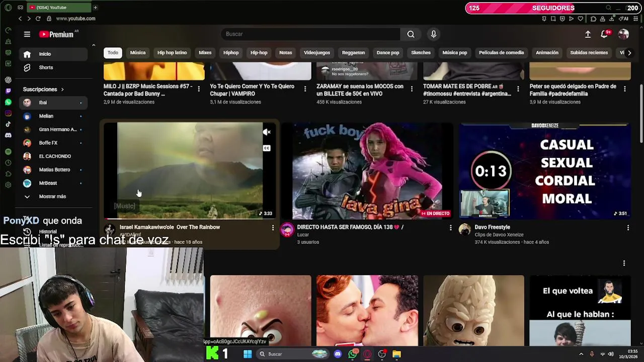Open Opera AI assistant button
This screenshot has height=362, width=644.
623,19
